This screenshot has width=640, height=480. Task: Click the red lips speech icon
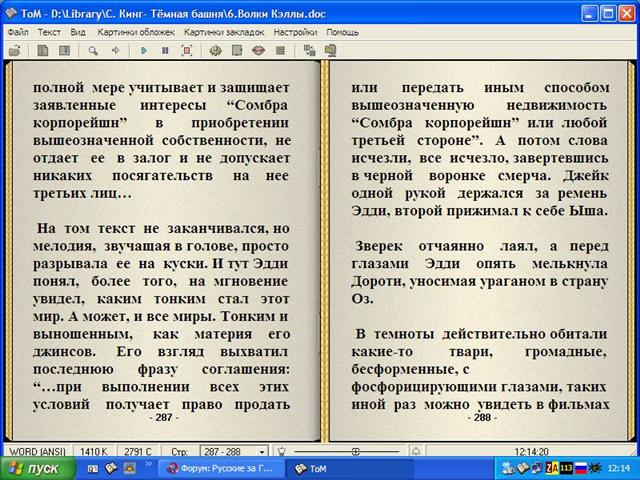(258, 49)
